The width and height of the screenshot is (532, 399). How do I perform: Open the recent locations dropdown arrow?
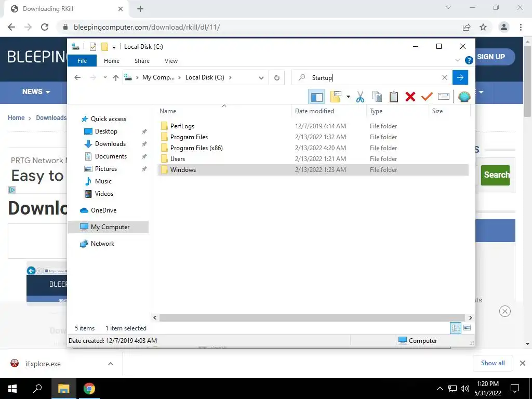[x=105, y=77]
